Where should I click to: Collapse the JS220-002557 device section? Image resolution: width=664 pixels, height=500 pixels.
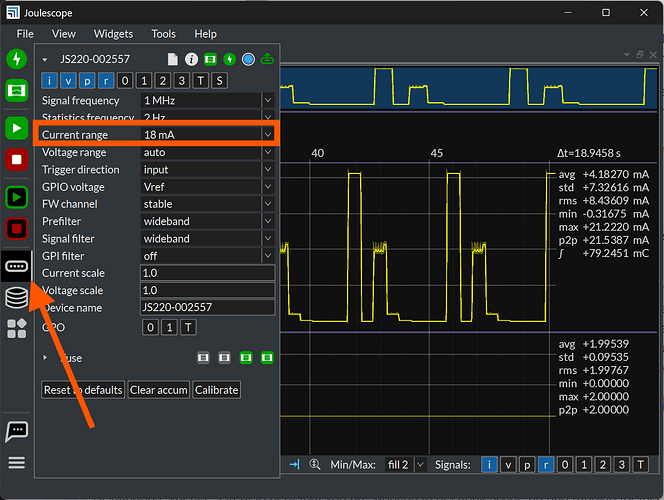45,60
